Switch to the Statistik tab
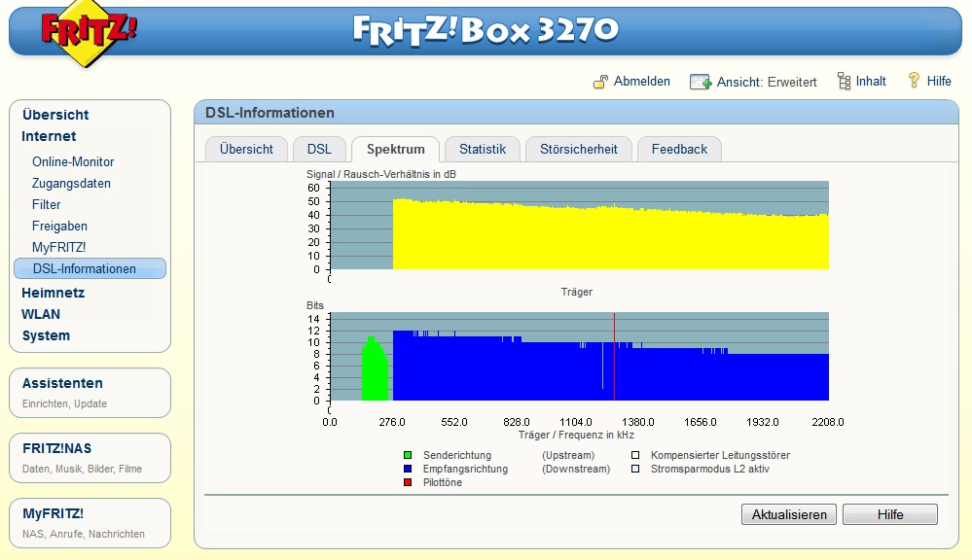972x560 pixels. point(483,150)
